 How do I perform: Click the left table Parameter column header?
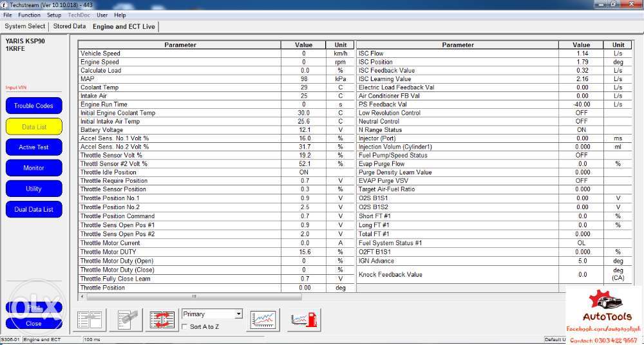coord(180,45)
